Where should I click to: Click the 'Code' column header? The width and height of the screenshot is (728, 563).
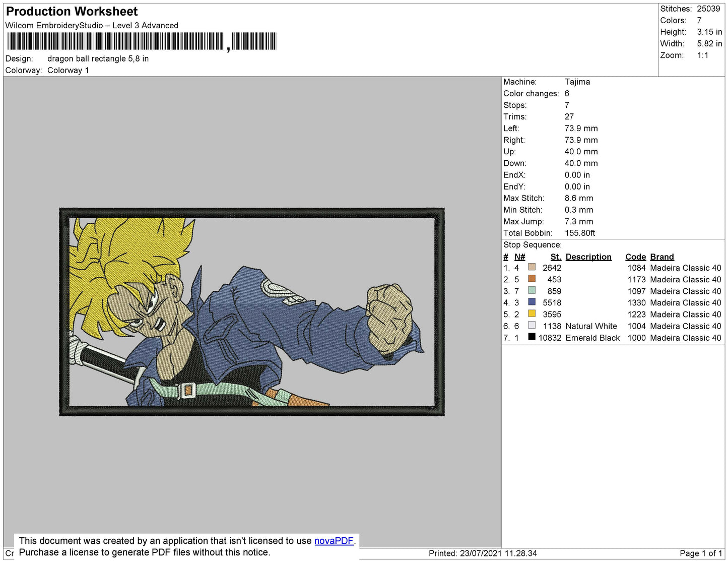(635, 257)
